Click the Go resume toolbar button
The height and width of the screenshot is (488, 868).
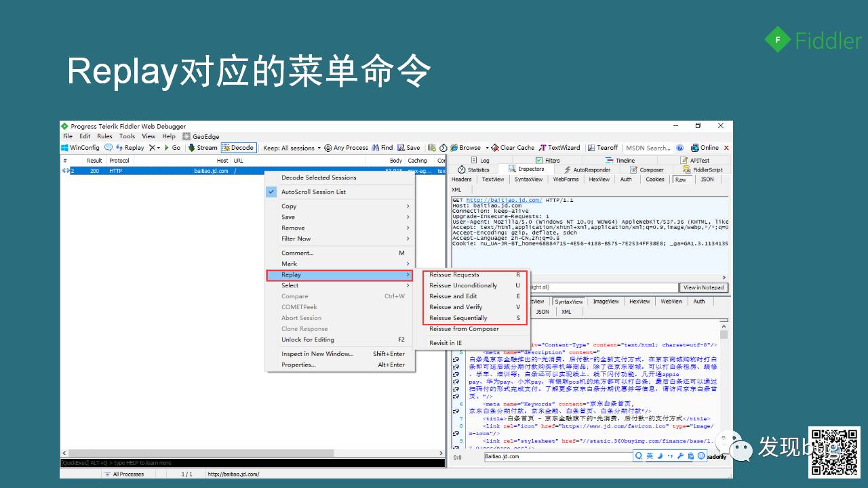tap(172, 147)
